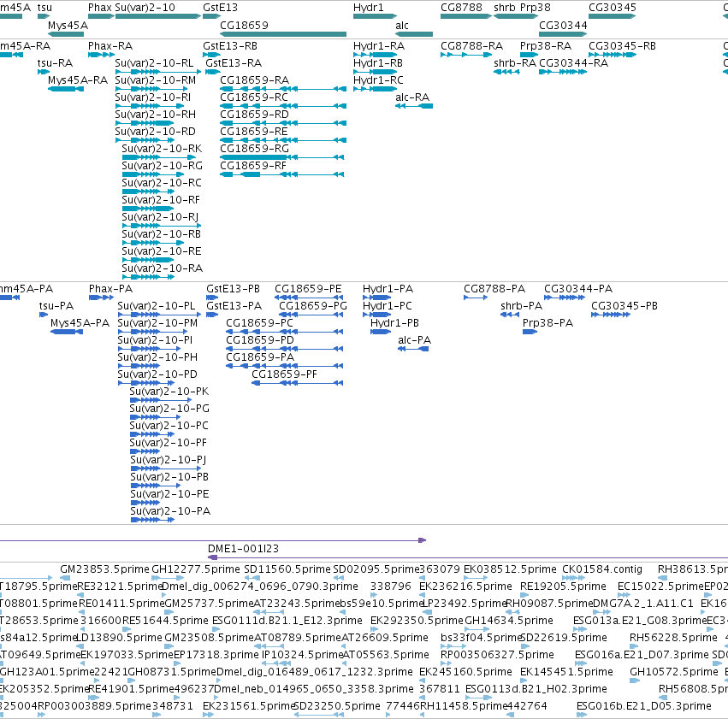Open the CG8788 gene label
The image size is (728, 719).
coord(461,8)
